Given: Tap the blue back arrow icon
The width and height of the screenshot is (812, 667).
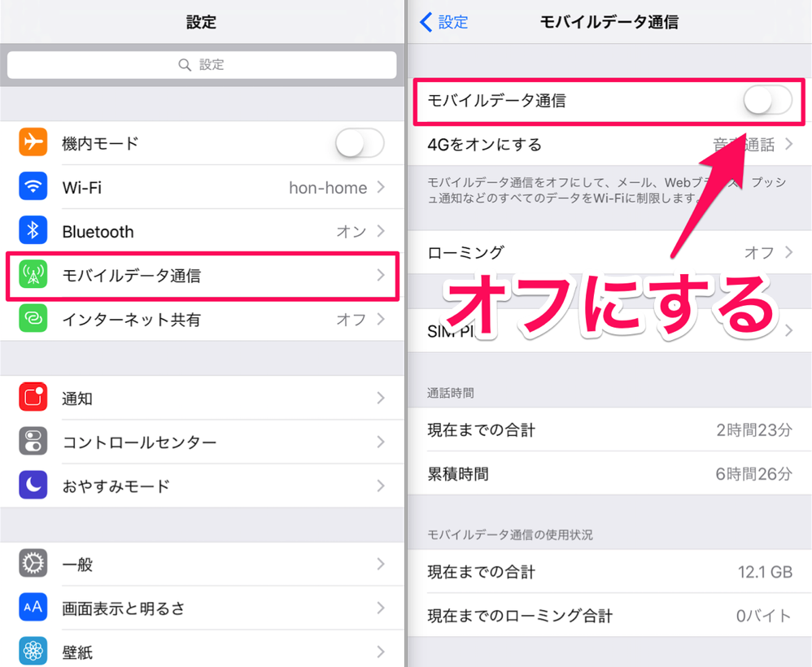Looking at the screenshot, I should [x=426, y=22].
